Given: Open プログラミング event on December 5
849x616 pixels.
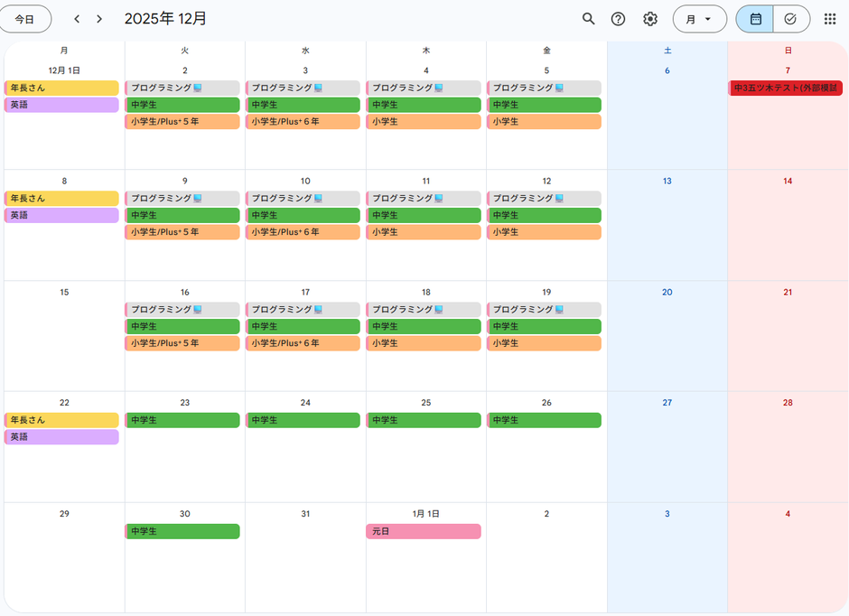Looking at the screenshot, I should [544, 88].
